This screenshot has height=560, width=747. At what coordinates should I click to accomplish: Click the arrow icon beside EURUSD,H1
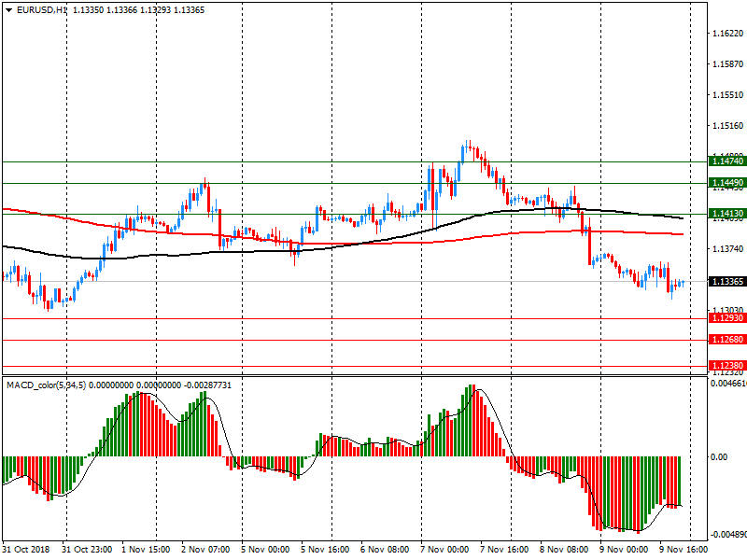(8, 9)
